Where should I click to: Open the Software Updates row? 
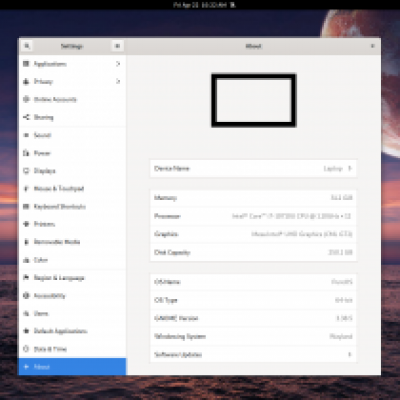point(253,354)
